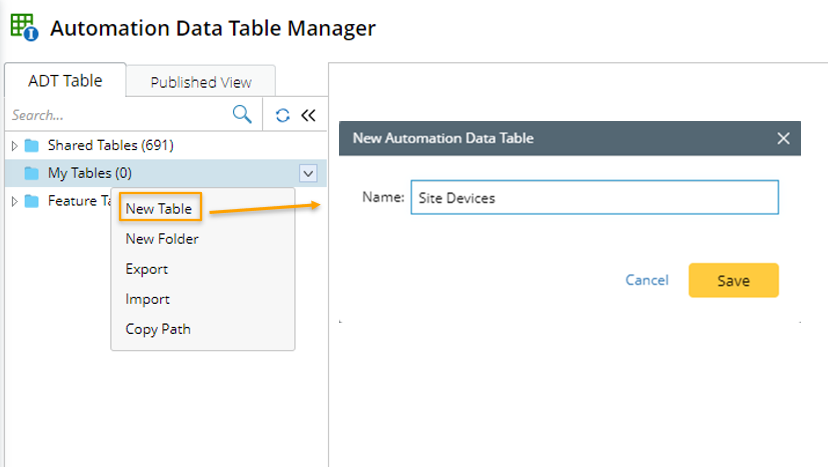Expand the Feature Tables tree node
This screenshot has width=828, height=467.
[x=14, y=201]
